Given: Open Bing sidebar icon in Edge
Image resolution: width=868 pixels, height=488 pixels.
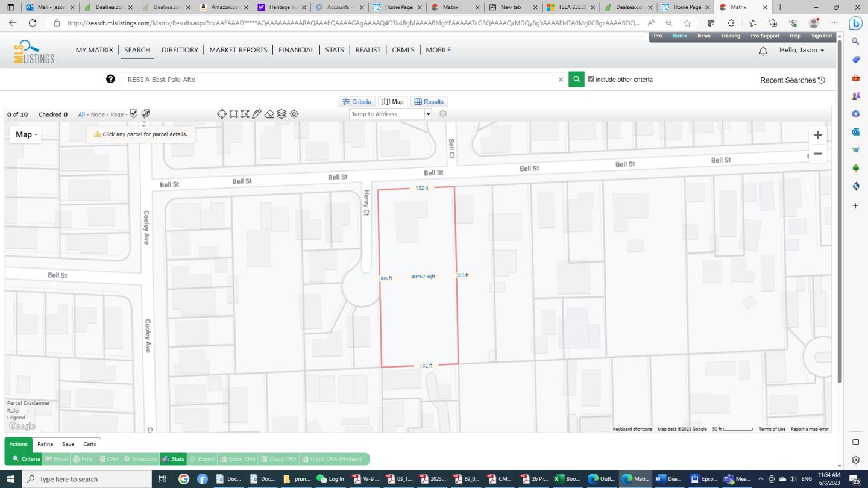Looking at the screenshot, I should point(855,23).
